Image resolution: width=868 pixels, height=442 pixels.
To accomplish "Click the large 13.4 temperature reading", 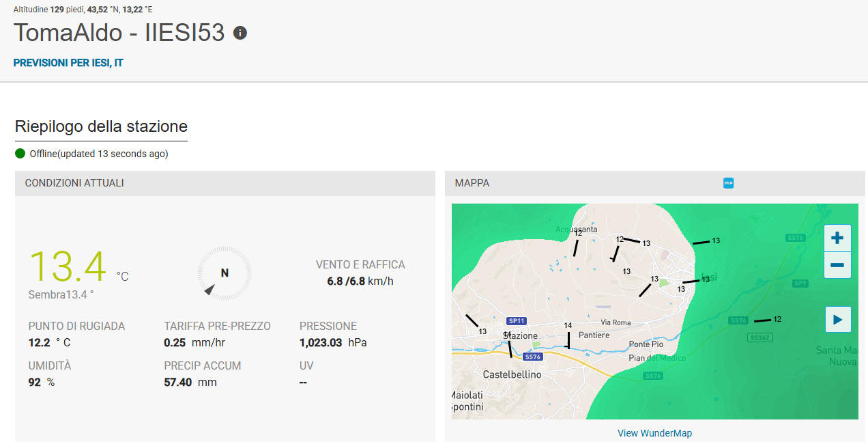I will (x=68, y=266).
